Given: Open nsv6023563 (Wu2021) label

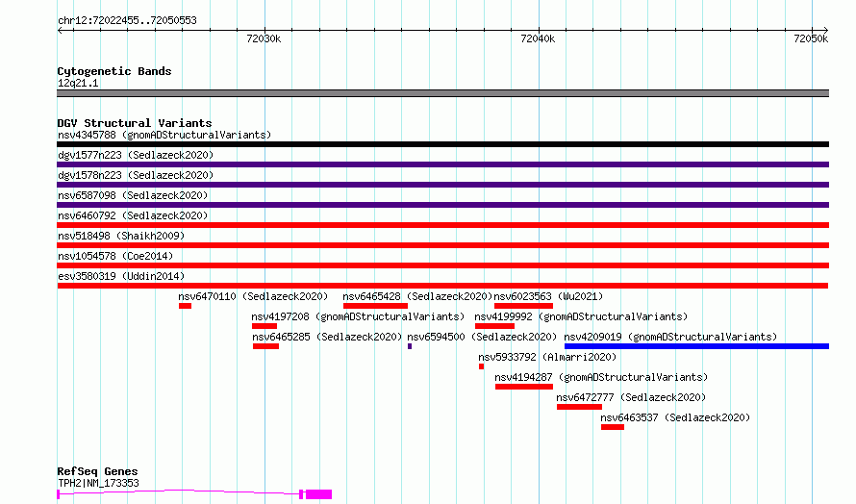Looking at the screenshot, I should (x=548, y=296).
